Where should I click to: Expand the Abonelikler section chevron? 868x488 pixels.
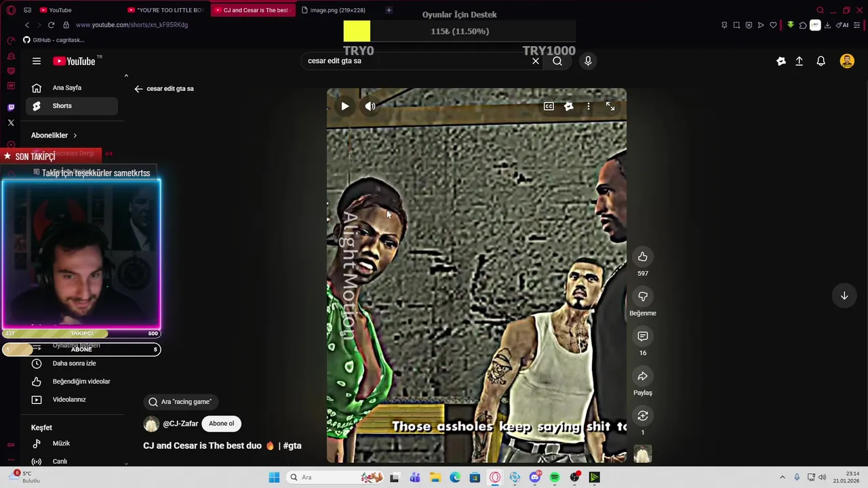coord(75,136)
